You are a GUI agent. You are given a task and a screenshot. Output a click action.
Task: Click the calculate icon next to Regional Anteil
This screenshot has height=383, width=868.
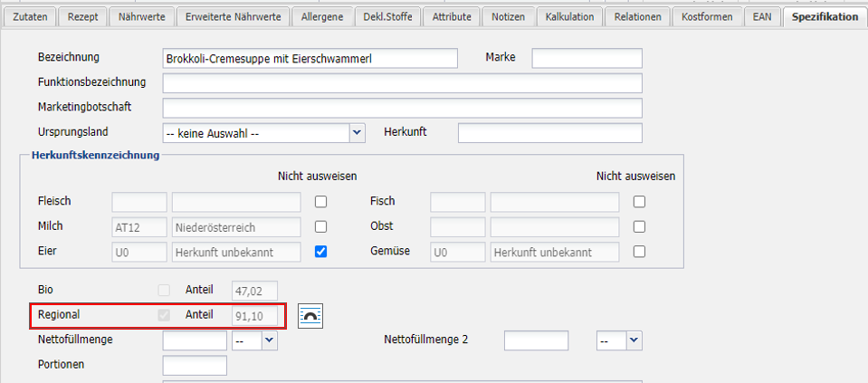coord(310,316)
